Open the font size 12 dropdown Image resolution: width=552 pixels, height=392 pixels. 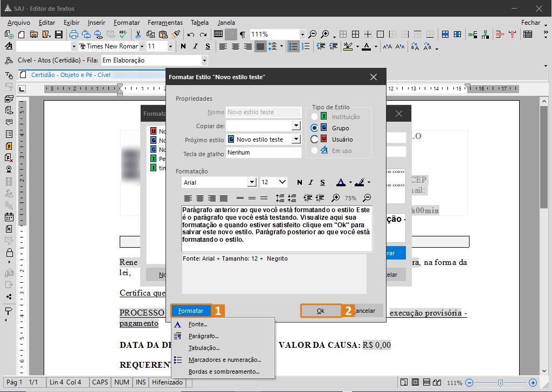282,182
